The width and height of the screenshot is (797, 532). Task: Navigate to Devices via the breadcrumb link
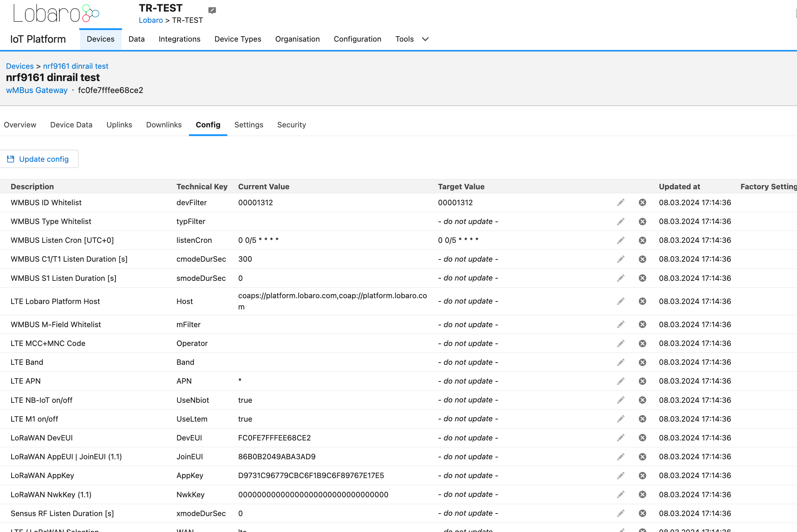pos(20,66)
